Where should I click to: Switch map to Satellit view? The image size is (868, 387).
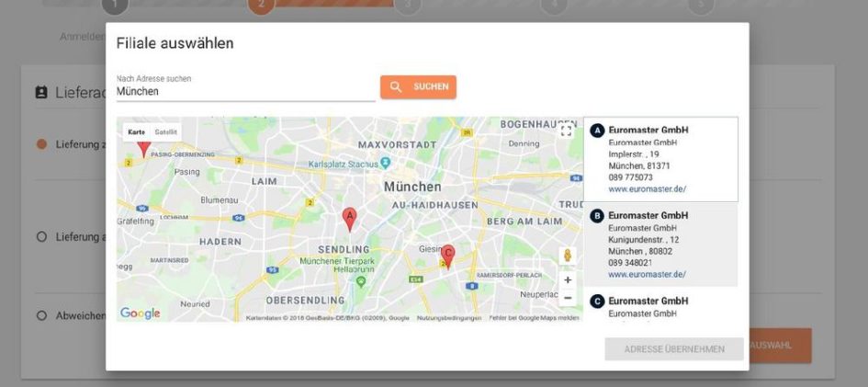166,132
